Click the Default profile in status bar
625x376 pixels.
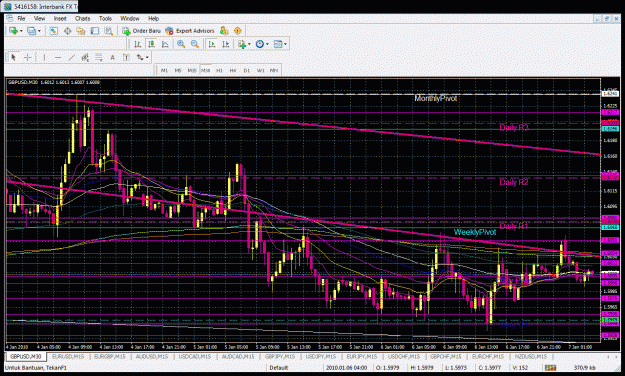(x=279, y=368)
